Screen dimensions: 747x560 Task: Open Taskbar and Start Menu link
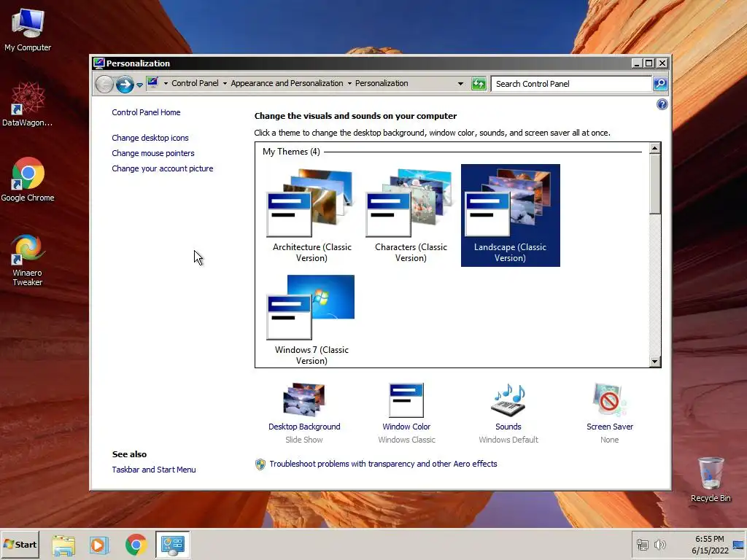(x=154, y=470)
